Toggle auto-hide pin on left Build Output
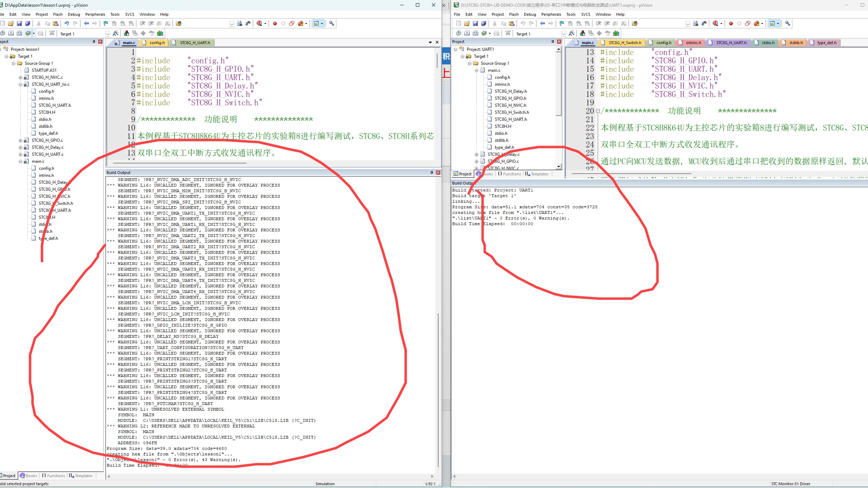868x488 pixels. 432,173
